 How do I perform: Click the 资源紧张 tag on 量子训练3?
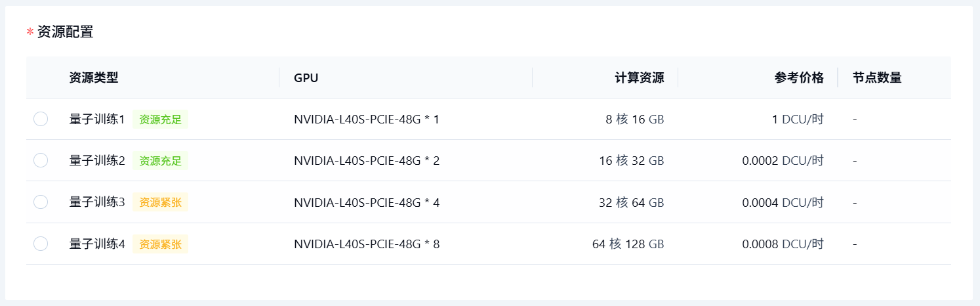[160, 202]
